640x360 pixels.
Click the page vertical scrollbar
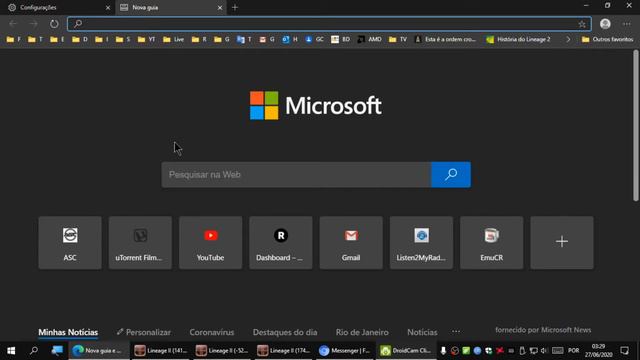pos(636,126)
